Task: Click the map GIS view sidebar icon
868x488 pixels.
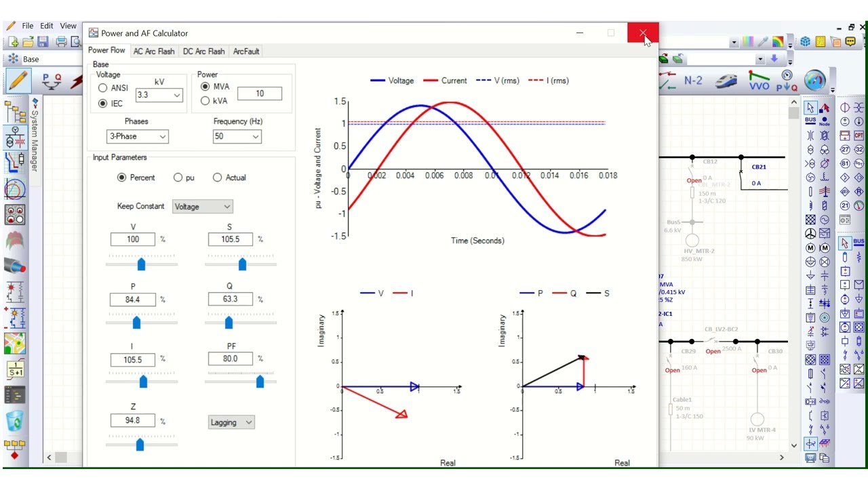Action: (15, 344)
